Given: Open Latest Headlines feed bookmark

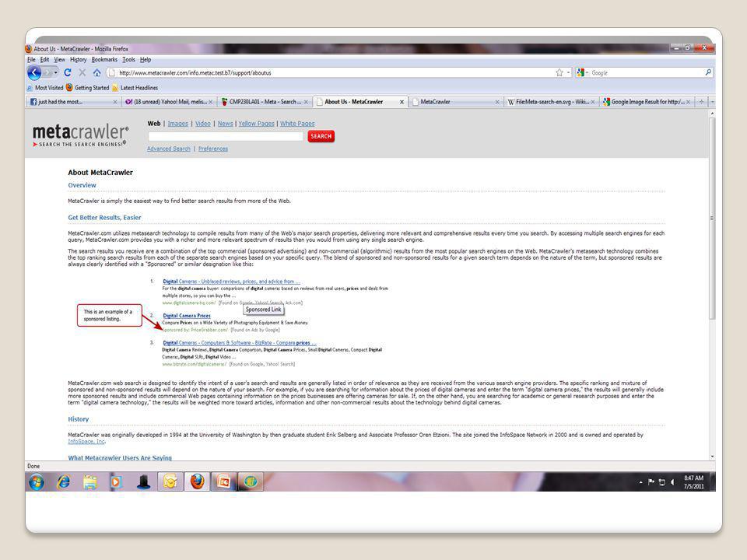Looking at the screenshot, I should pos(135,88).
